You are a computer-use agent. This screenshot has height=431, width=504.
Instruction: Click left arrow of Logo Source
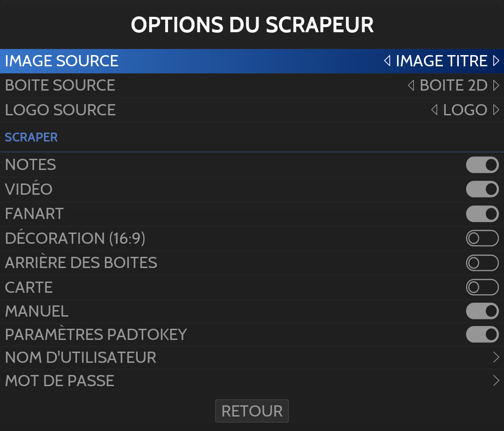point(434,110)
